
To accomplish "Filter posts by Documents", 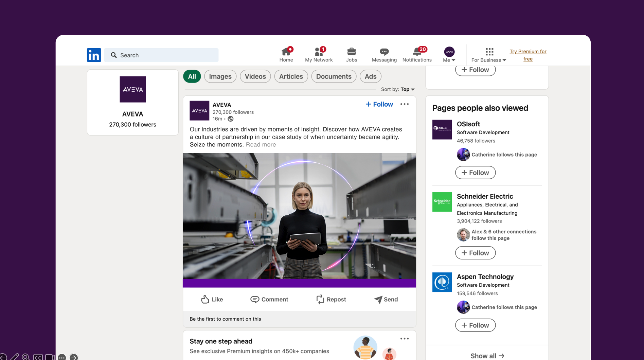I will pos(334,76).
